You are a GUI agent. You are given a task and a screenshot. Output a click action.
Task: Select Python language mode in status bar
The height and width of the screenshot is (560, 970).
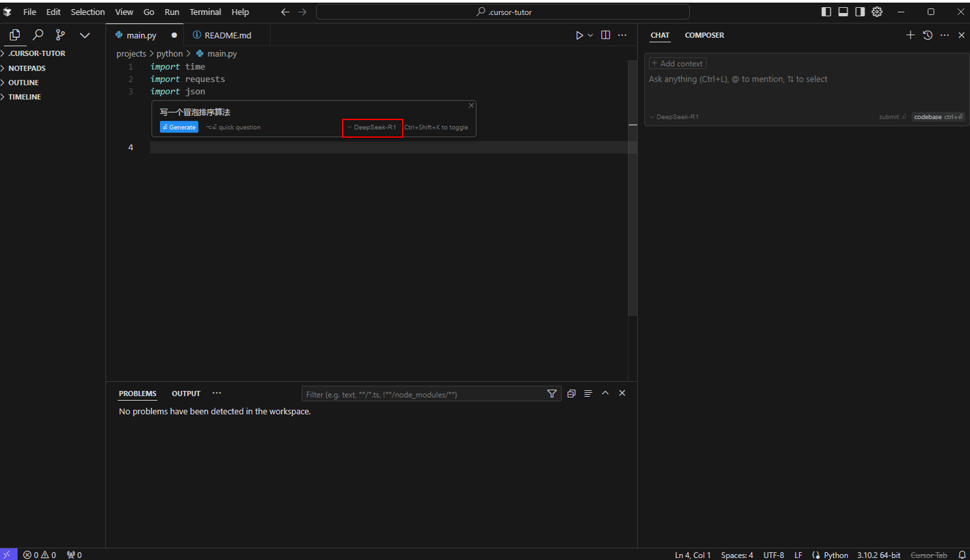tap(836, 555)
